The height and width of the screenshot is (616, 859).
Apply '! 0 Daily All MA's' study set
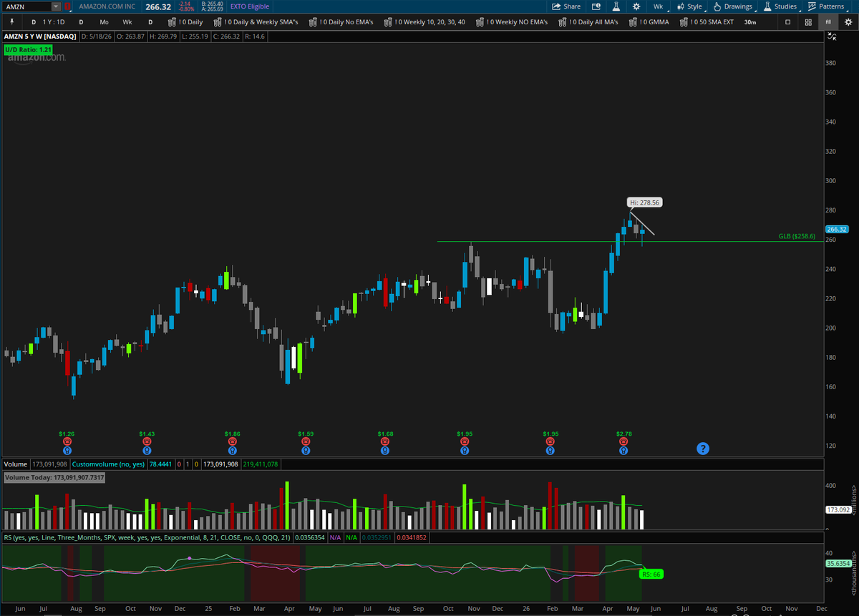pyautogui.click(x=590, y=22)
